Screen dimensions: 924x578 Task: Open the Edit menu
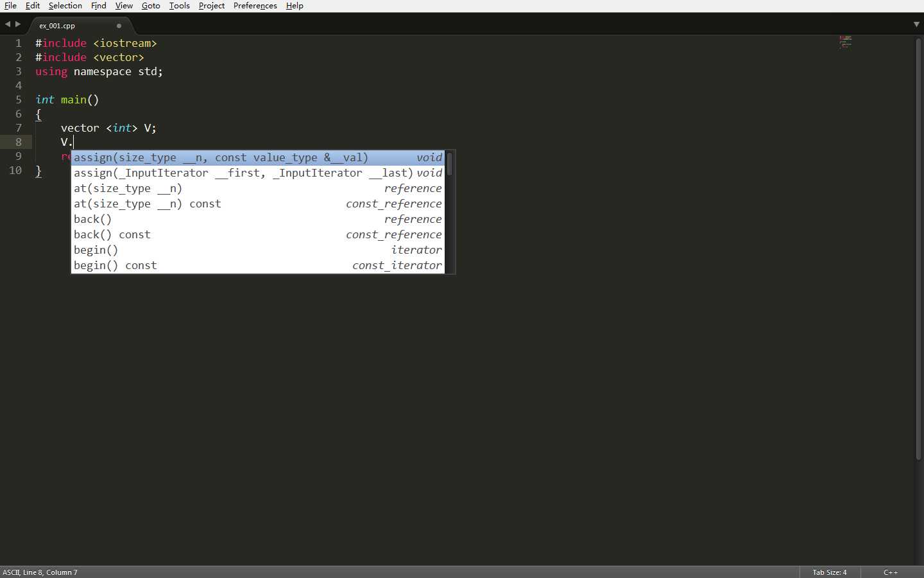tap(32, 6)
